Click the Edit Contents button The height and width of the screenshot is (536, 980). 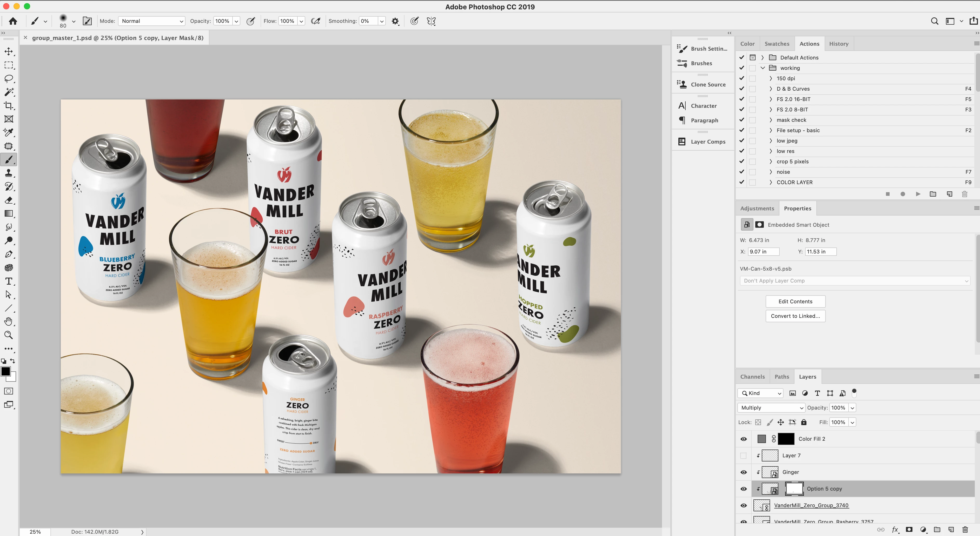click(x=795, y=301)
